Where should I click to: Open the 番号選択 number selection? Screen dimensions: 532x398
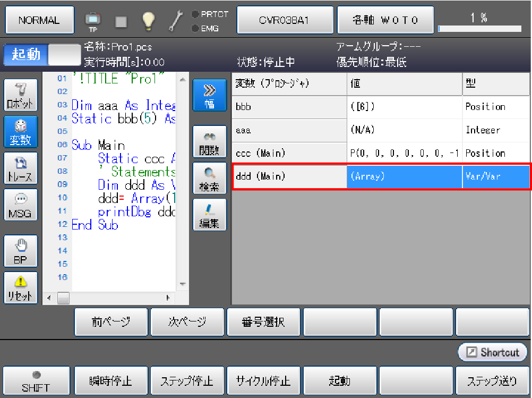coord(264,322)
